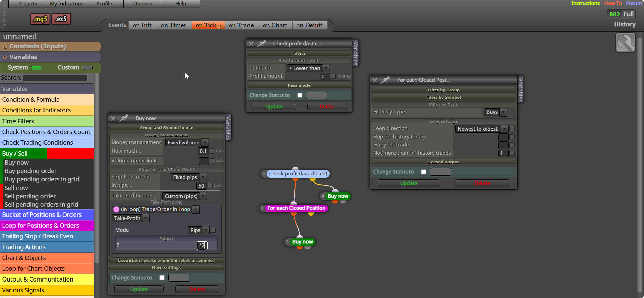Export project as .ex5 file
Viewport: 644px width, 298px height.
(x=61, y=19)
